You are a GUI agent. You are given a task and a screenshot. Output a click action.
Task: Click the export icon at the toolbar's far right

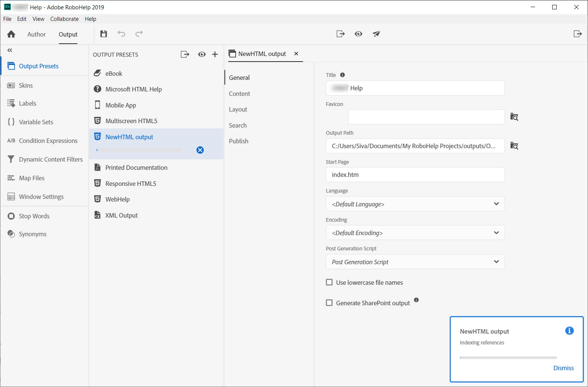click(x=578, y=34)
